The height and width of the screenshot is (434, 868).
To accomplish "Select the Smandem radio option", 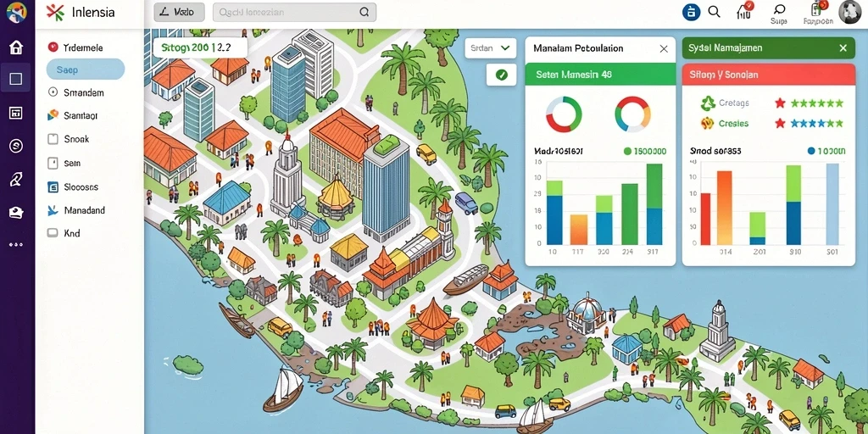I will [x=53, y=92].
